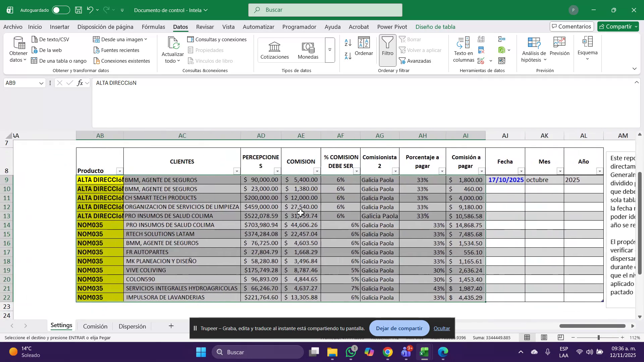The image size is (644, 362).
Task: Select the De texto/CSV import option
Action: point(54,39)
